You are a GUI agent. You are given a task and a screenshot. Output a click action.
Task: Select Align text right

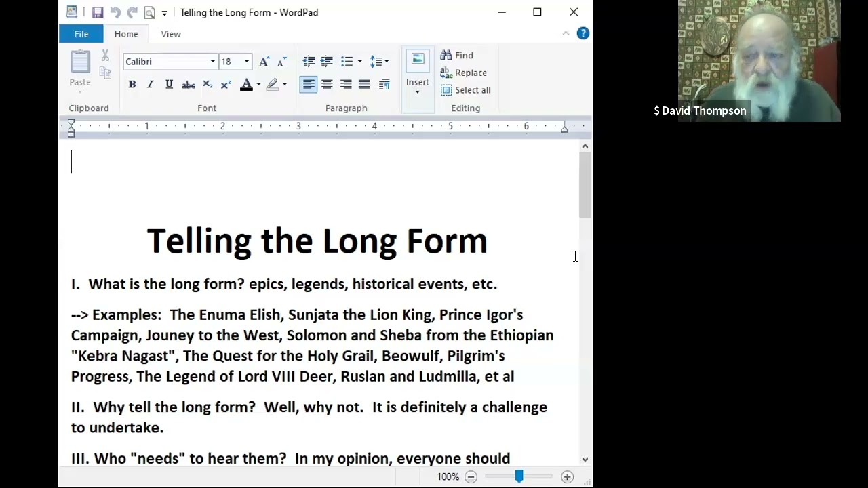(x=346, y=85)
